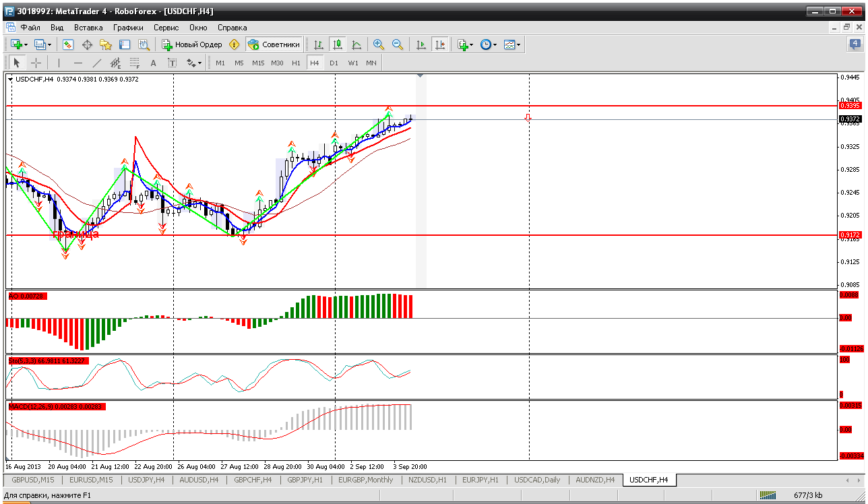Open the chart templates dropdown
Screen dimensions: 868x504
tap(518, 44)
